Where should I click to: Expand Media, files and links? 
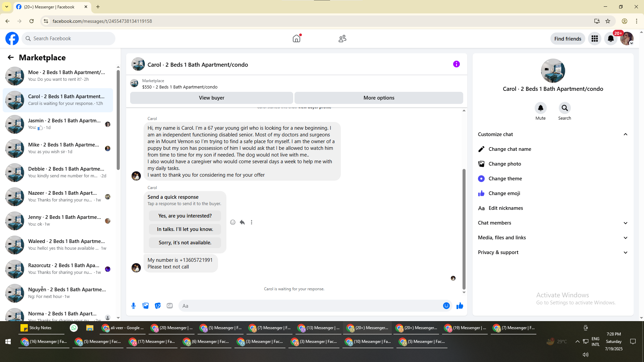[x=625, y=238]
